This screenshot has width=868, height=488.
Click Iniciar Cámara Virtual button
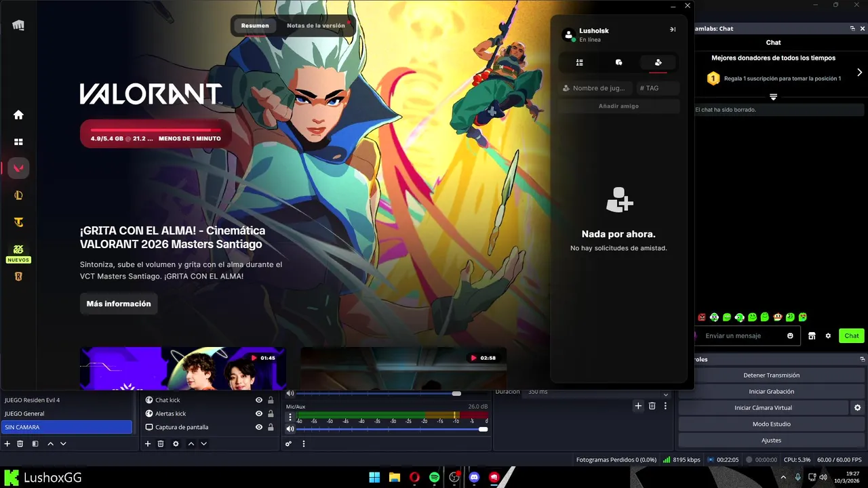[763, 407]
